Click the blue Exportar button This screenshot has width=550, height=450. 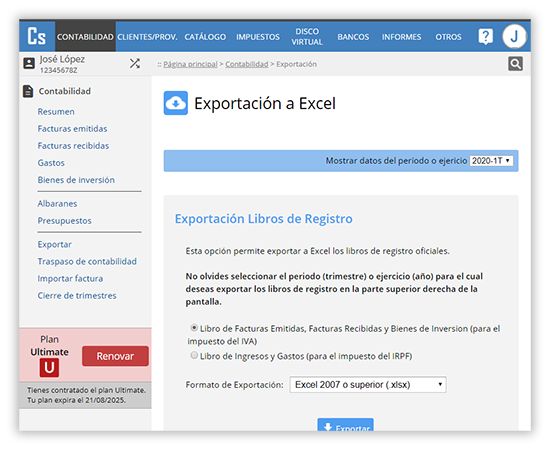click(346, 425)
